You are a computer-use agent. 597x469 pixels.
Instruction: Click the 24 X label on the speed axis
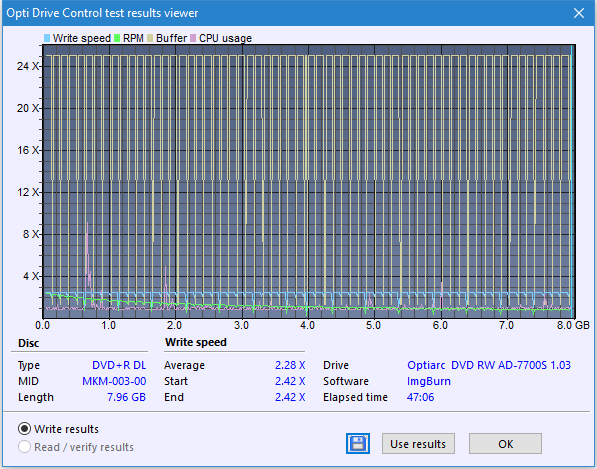tap(28, 66)
